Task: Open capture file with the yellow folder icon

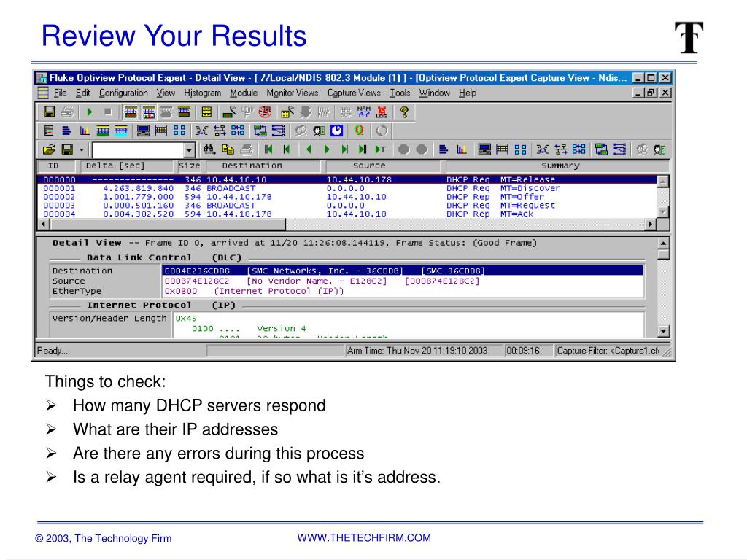Action: tap(49, 150)
